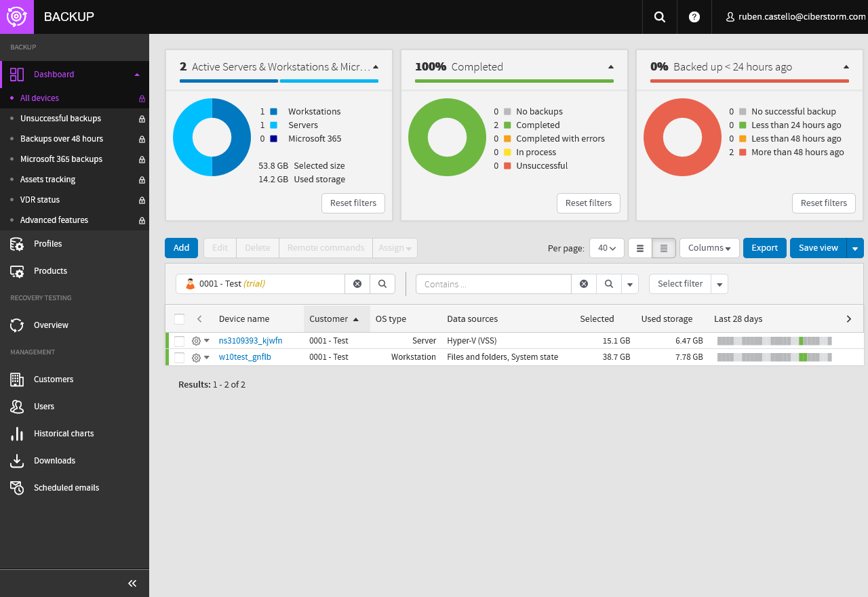Open the Assign dropdown

395,248
